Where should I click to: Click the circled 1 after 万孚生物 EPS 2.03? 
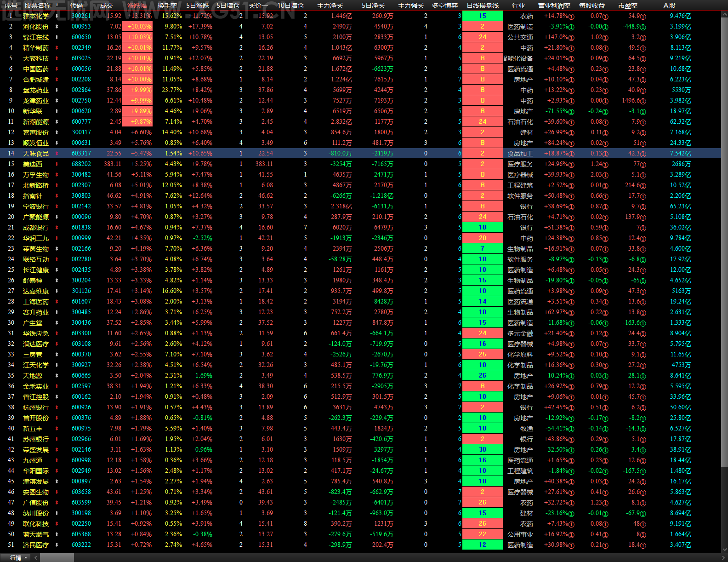[605, 175]
